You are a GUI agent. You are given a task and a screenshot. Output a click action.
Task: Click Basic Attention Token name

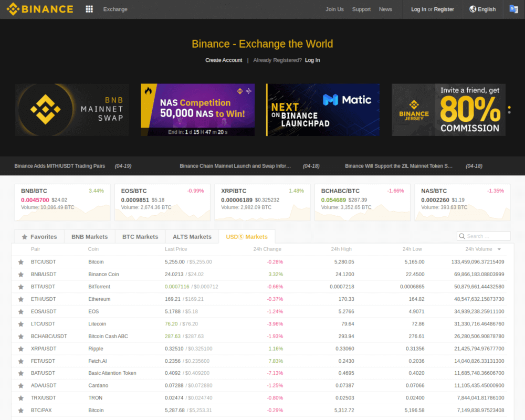coord(112,373)
